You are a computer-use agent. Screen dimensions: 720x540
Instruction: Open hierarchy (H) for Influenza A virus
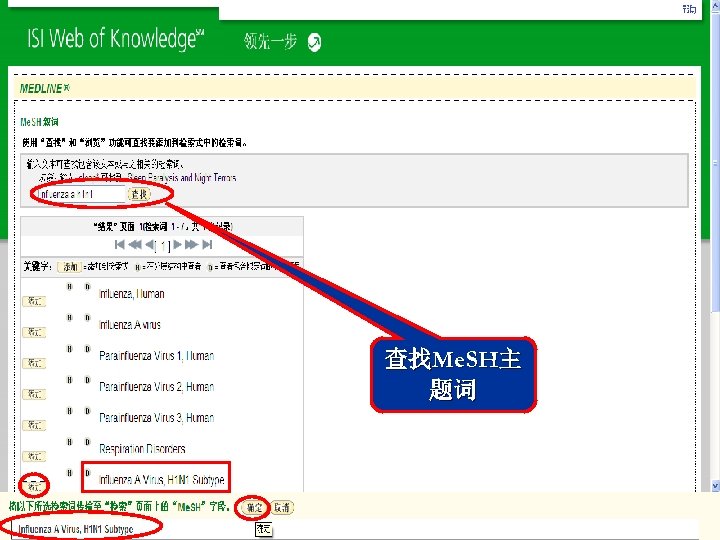[70, 318]
